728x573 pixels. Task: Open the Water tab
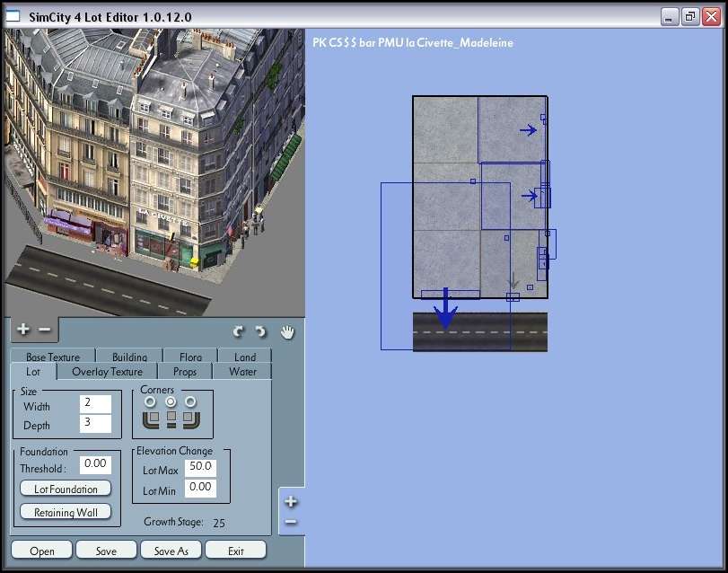(242, 372)
